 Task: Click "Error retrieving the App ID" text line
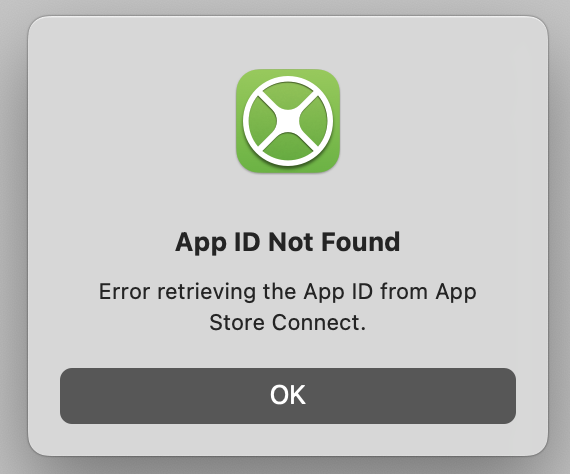pos(236,292)
